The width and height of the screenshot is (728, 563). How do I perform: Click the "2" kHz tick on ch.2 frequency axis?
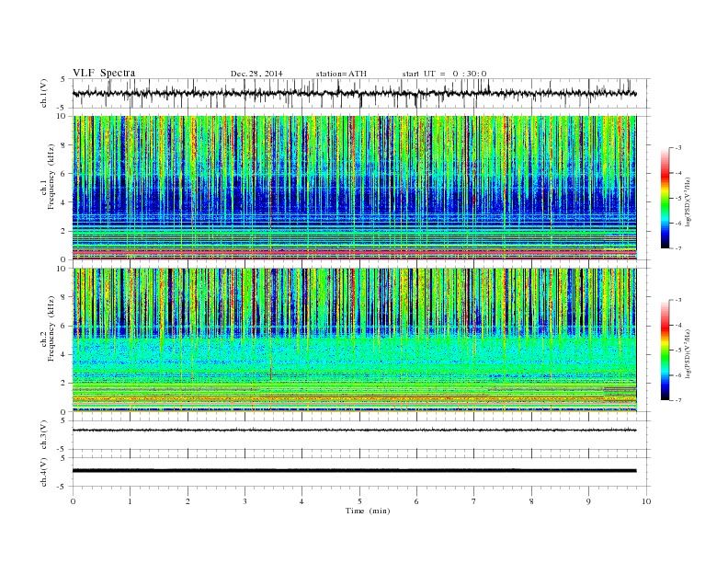[x=64, y=384]
